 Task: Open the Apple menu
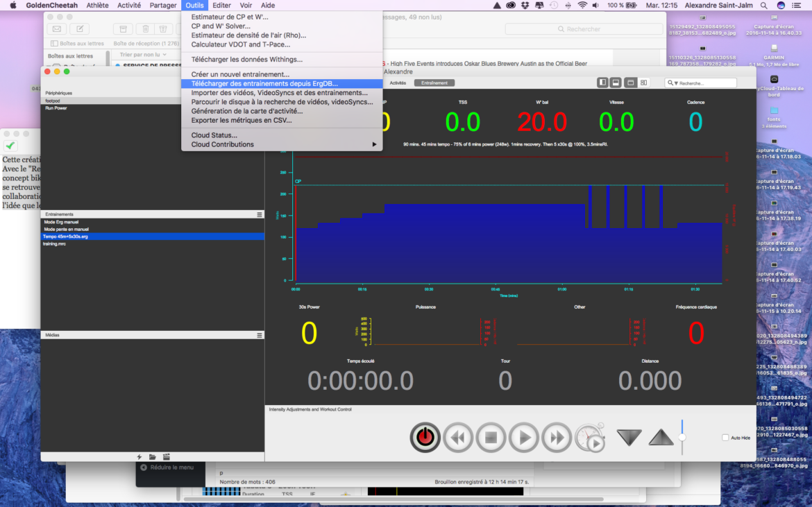pyautogui.click(x=13, y=5)
